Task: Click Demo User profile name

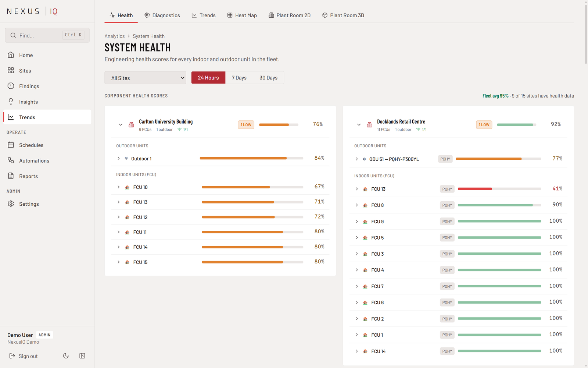Action: [x=20, y=335]
